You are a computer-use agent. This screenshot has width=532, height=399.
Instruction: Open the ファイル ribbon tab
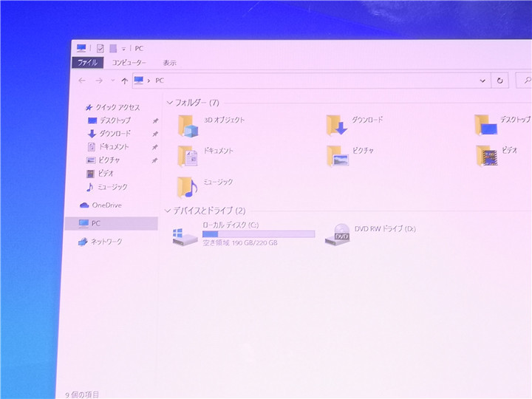87,62
